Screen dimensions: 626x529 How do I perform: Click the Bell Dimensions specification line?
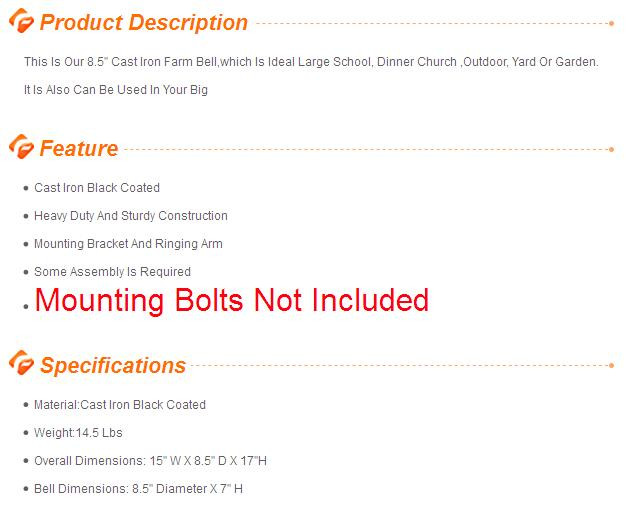pyautogui.click(x=138, y=489)
